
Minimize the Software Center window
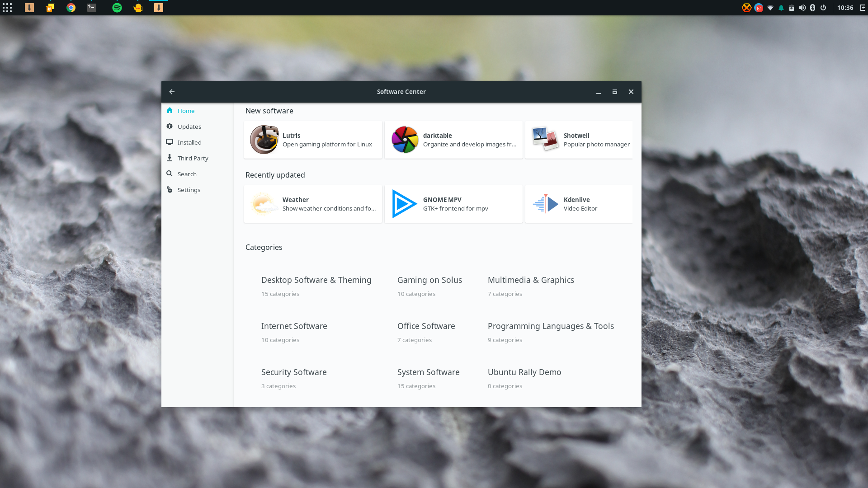coord(599,92)
